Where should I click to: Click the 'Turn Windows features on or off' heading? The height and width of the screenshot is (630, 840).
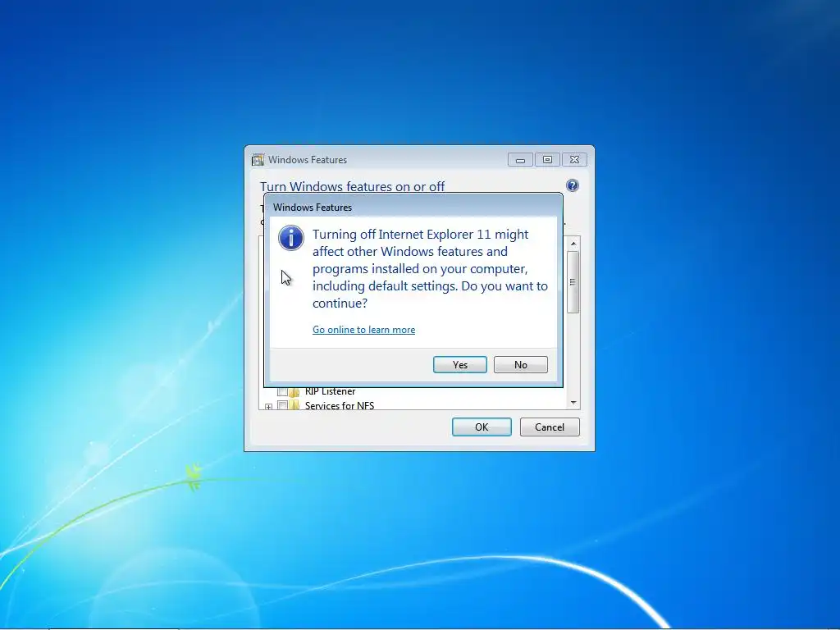click(x=352, y=186)
